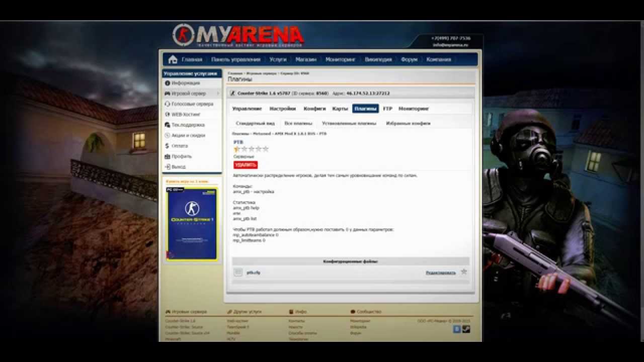Viewport: 644px width, 362px height.
Task: Click the PTB plugin title
Action: pyautogui.click(x=238, y=142)
